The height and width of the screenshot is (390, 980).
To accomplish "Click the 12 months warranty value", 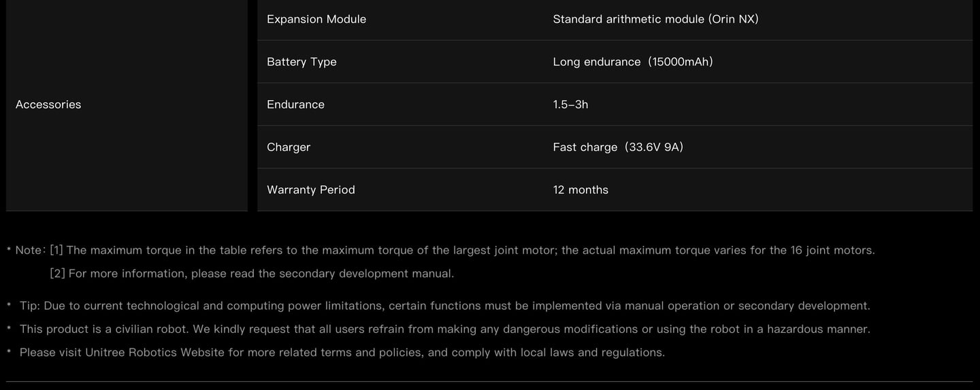I will pos(581,190).
